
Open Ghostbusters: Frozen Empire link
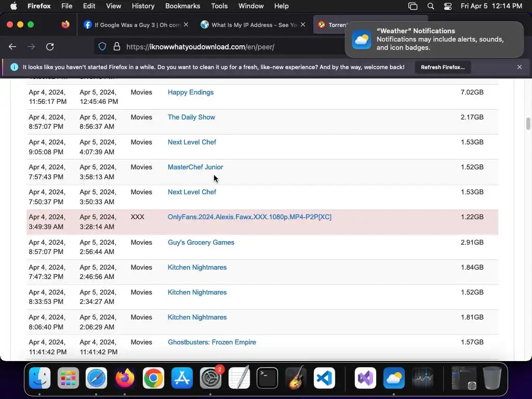tap(212, 342)
